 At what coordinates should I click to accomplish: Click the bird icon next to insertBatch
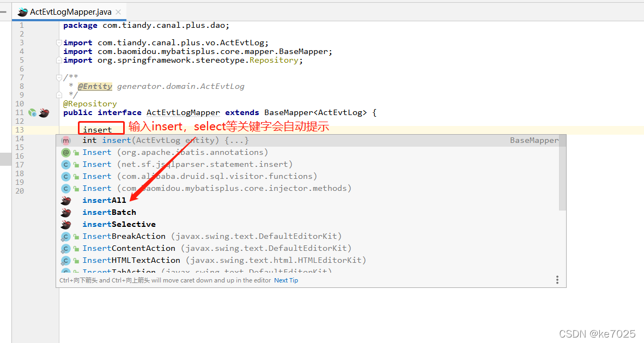[x=66, y=212]
